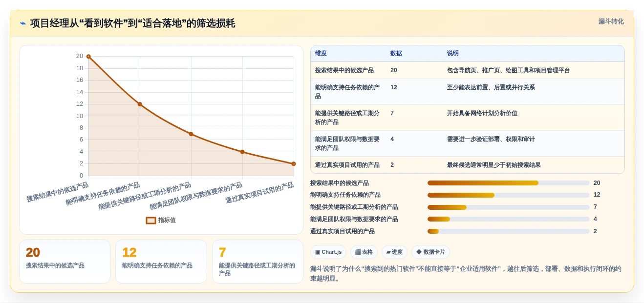644x303 pixels.
Task: Open the stat card showing 12
Action: pyautogui.click(x=161, y=262)
